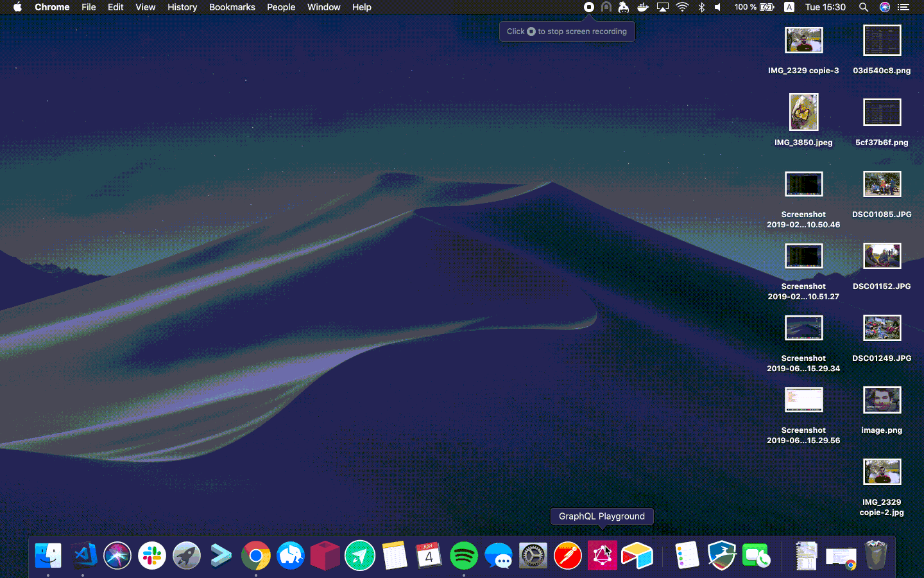This screenshot has width=924, height=578.
Task: Launch GraphQL Playground from the Dock
Action: (x=603, y=556)
